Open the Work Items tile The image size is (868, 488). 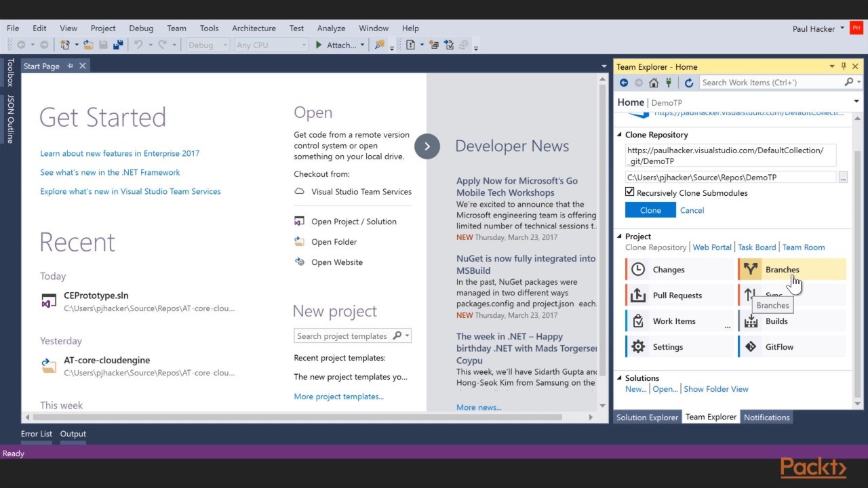pos(679,321)
